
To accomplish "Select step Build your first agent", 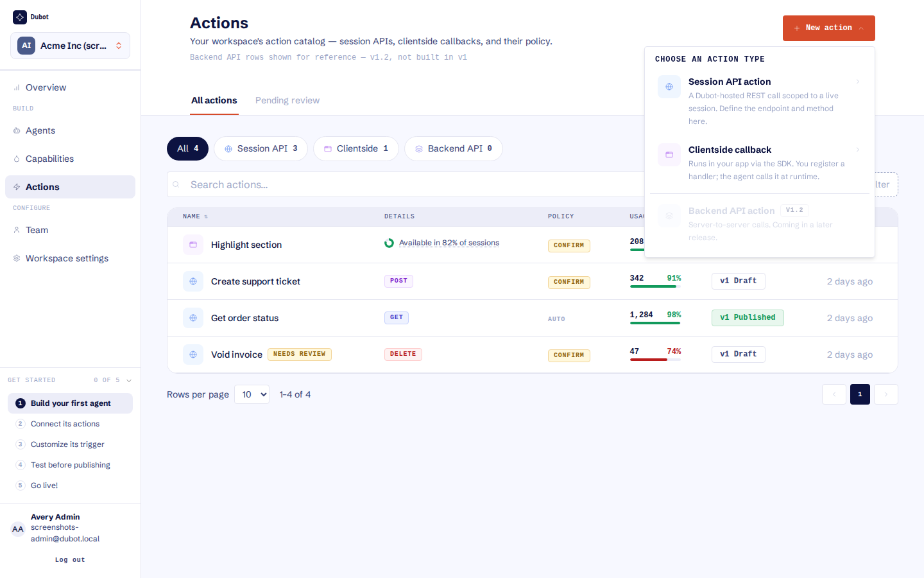I will (x=71, y=403).
